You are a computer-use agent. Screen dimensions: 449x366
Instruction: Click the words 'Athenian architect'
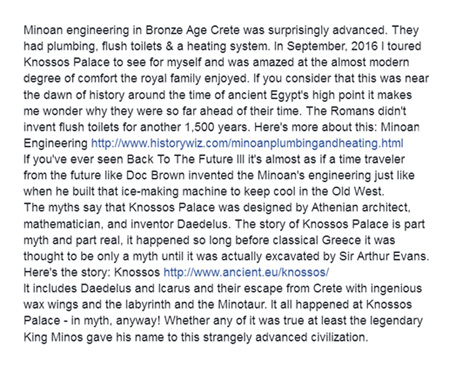click(x=359, y=208)
